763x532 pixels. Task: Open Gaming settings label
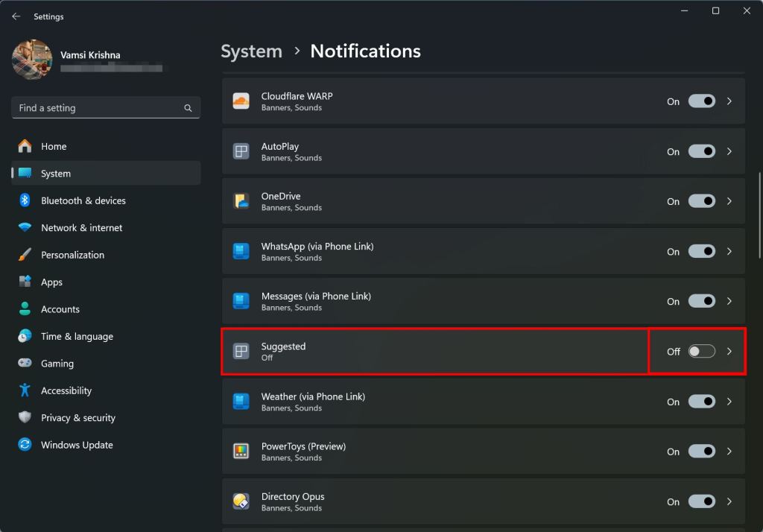(57, 364)
